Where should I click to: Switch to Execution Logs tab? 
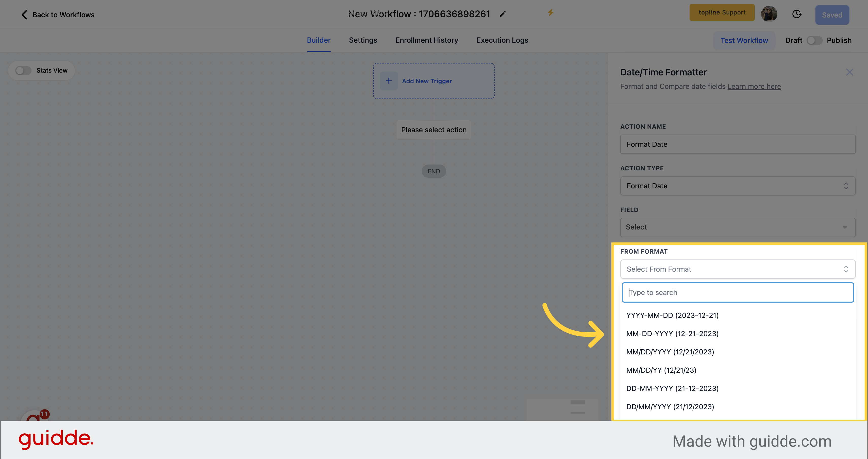[x=502, y=40]
